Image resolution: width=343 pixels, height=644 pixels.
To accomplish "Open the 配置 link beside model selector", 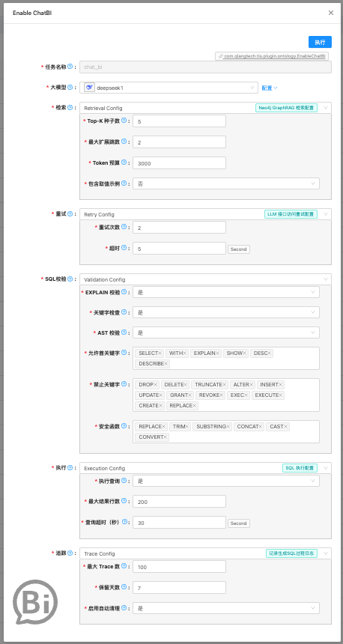I will [270, 88].
